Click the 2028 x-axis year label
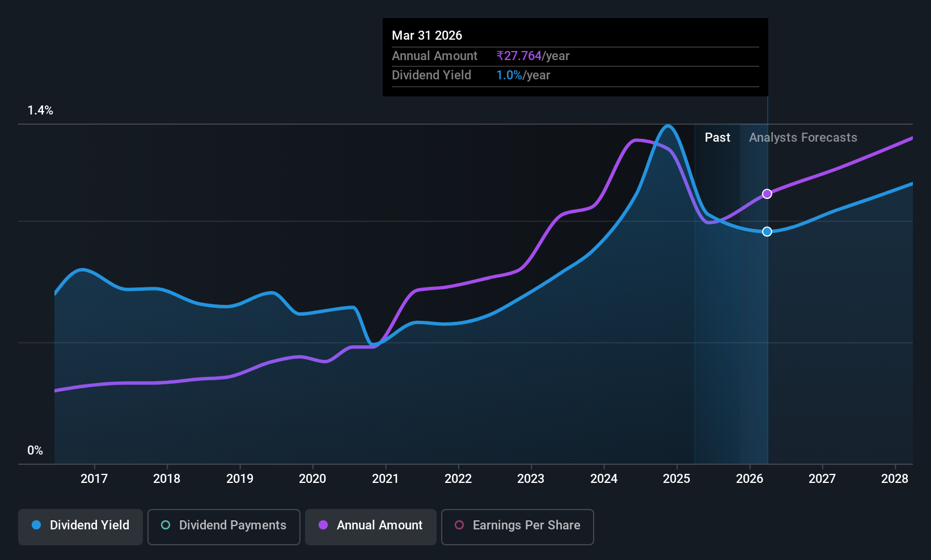The image size is (931, 560). pyautogui.click(x=895, y=478)
